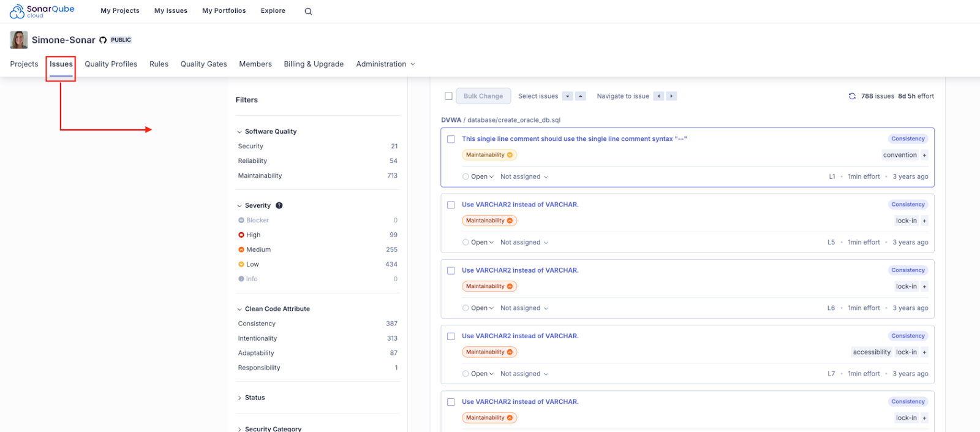Screen dimensions: 980x432
Task: Click the Maintainability badge on L6 issue
Action: pos(489,286)
